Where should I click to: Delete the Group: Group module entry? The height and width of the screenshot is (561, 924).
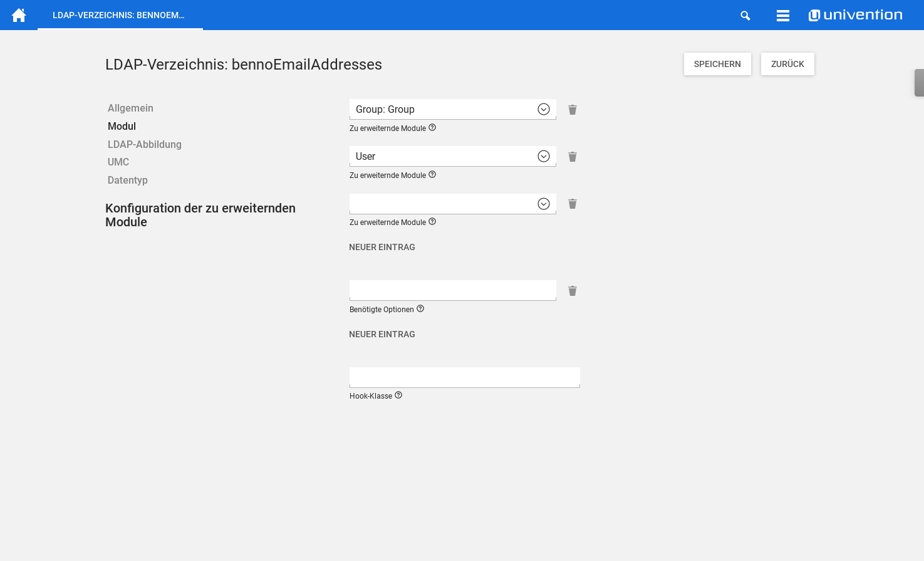(572, 110)
